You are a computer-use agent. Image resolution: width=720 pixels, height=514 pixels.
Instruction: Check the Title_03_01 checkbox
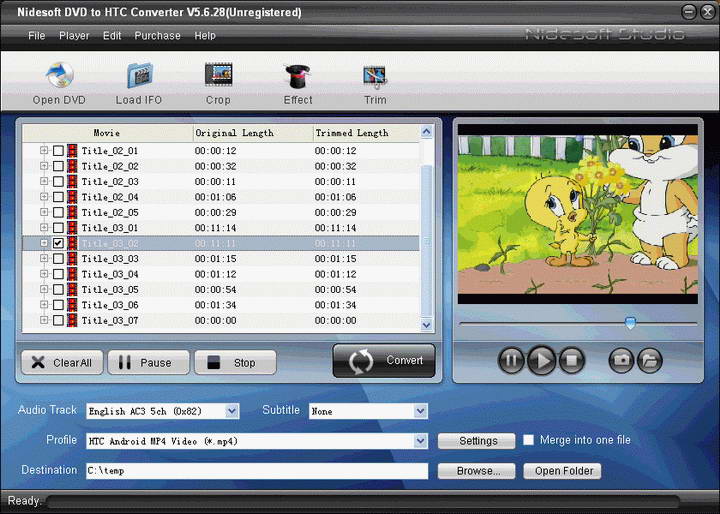point(58,228)
